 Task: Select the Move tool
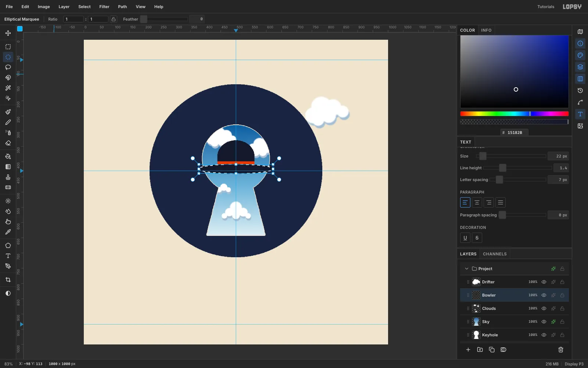pyautogui.click(x=8, y=33)
